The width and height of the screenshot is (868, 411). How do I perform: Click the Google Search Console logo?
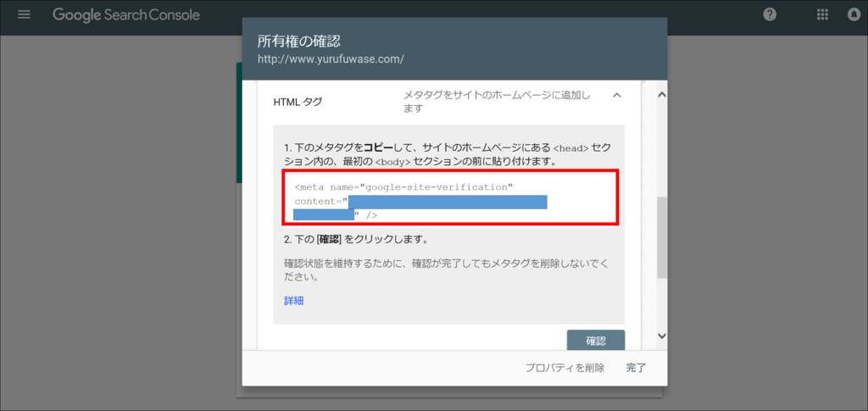pyautogui.click(x=126, y=15)
